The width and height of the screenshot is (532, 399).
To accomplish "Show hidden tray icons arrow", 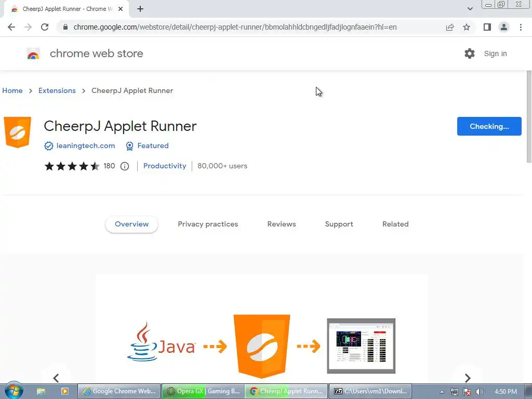I will pyautogui.click(x=442, y=392).
